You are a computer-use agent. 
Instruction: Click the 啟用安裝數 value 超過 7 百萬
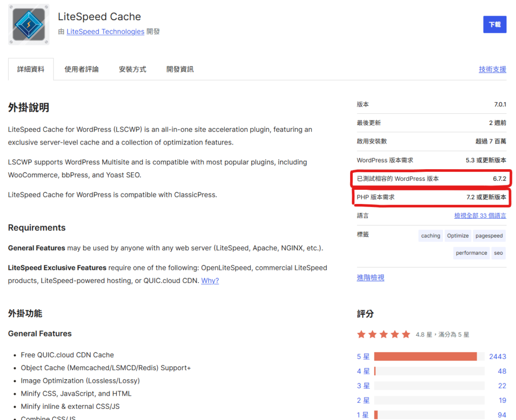click(491, 141)
